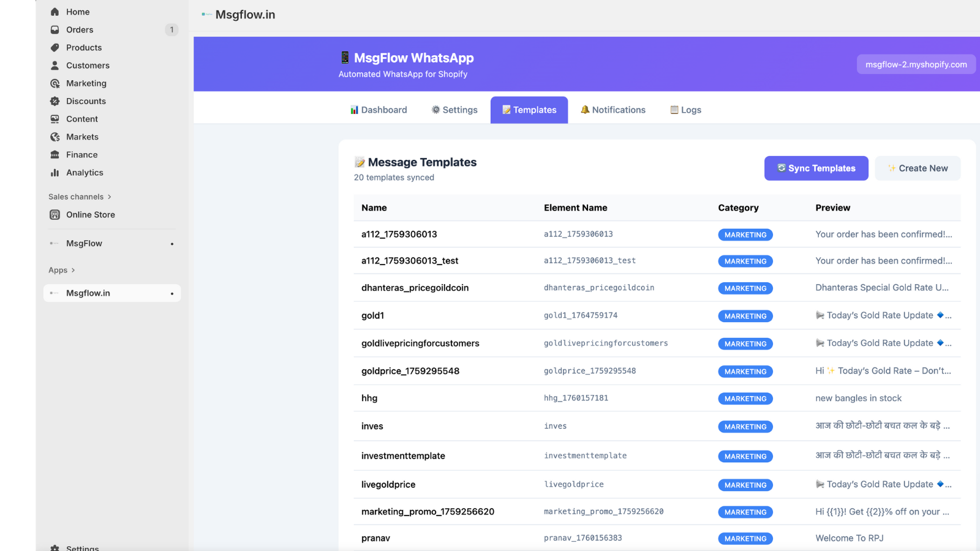The height and width of the screenshot is (551, 980).
Task: Click the MARKETING badge in hhg row
Action: (x=745, y=399)
